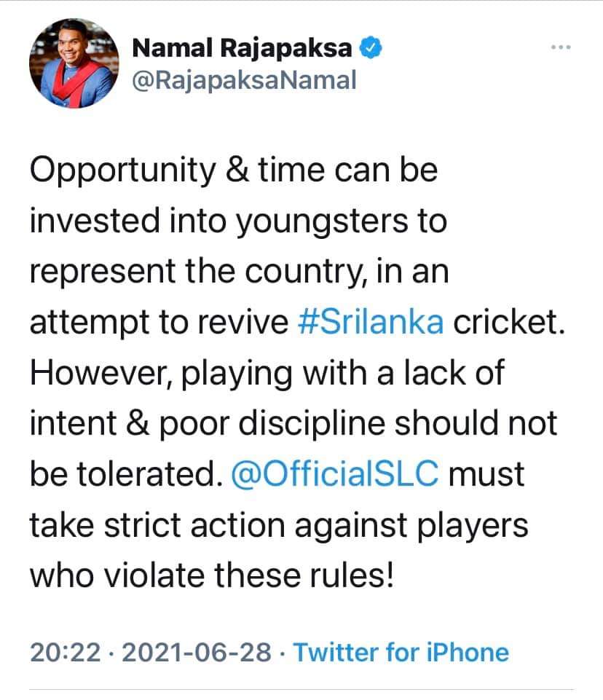Click the line 'However, playing with a lack of'

click(267, 374)
